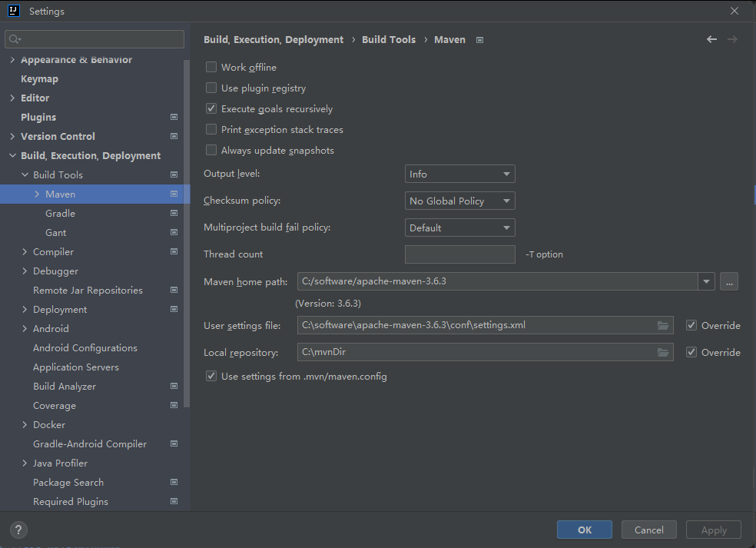Click the project icon next to Maven breadcrumb

point(479,40)
